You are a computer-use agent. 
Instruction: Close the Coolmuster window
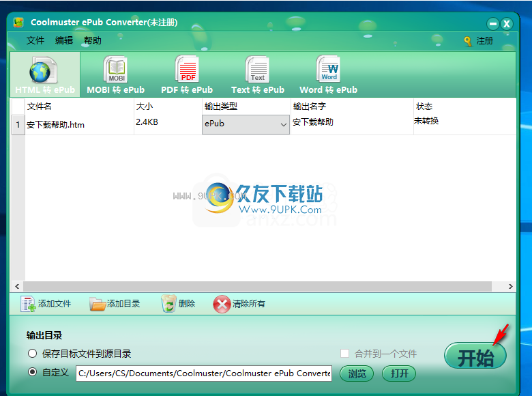507,24
